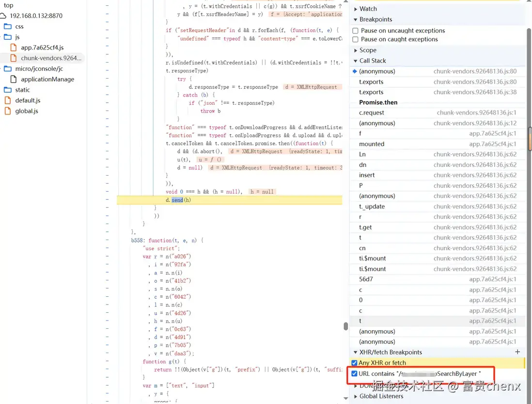The width and height of the screenshot is (532, 404).
Task: Click micro/jconsole/jc folder icon
Action: point(7,68)
